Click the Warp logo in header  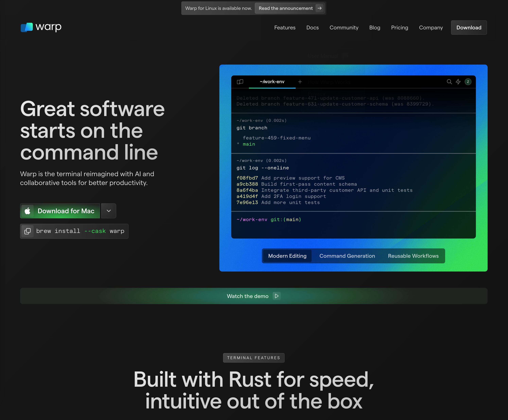point(41,27)
